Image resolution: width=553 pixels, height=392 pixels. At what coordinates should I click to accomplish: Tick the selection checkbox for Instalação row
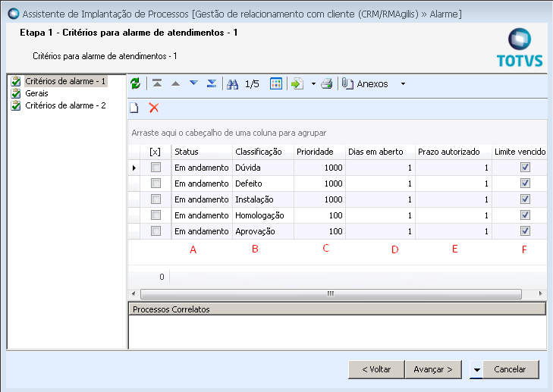pos(156,199)
